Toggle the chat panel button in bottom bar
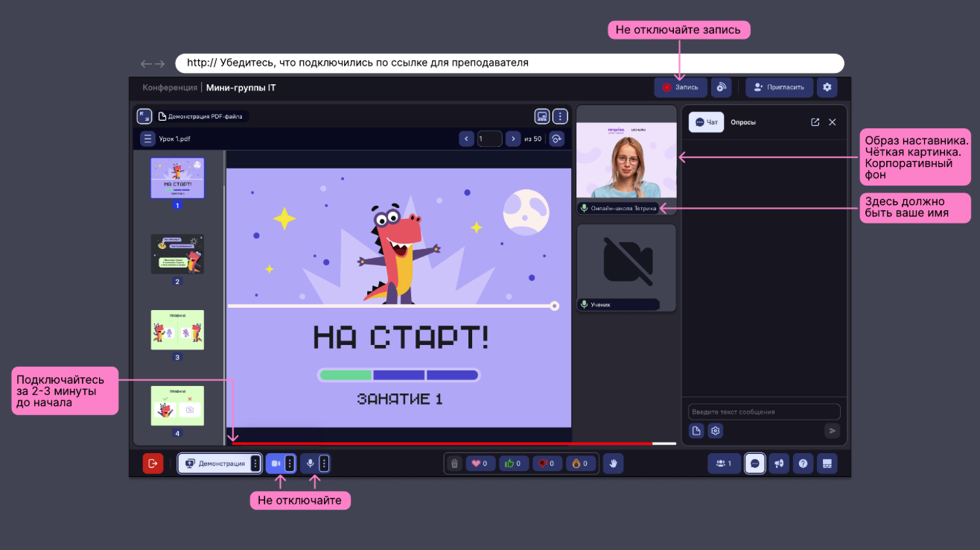980x550 pixels. pyautogui.click(x=755, y=464)
